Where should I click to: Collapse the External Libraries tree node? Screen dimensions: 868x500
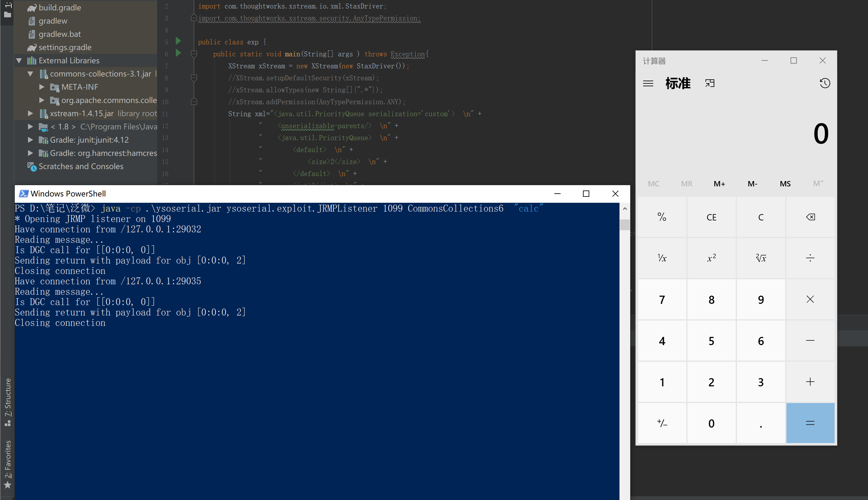pyautogui.click(x=19, y=61)
